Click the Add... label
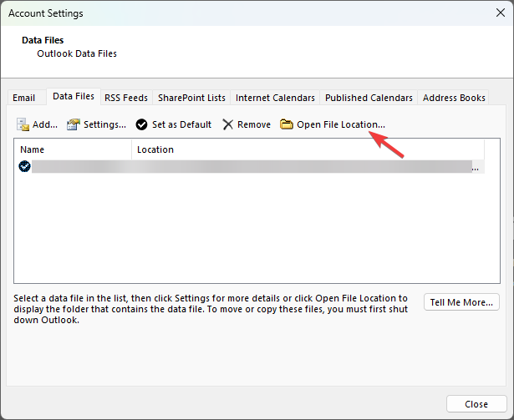Viewport: 514px width, 420px height. 45,124
